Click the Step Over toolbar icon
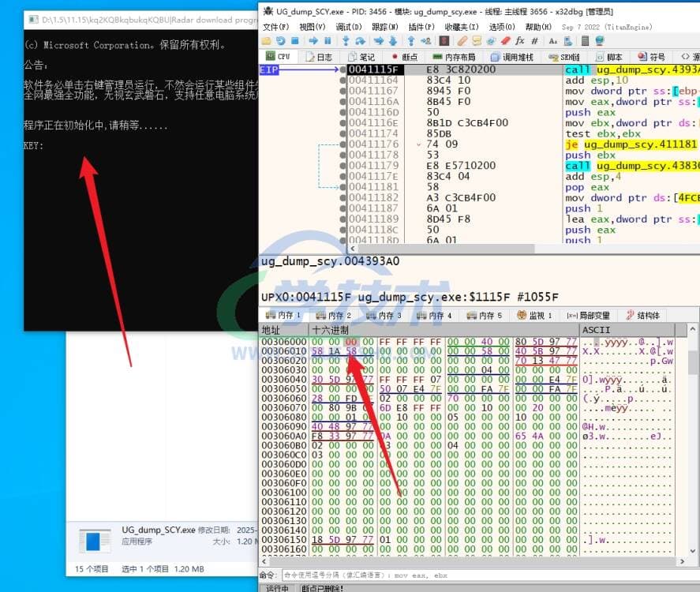Screen dimensions: 700x592 pyautogui.click(x=361, y=40)
